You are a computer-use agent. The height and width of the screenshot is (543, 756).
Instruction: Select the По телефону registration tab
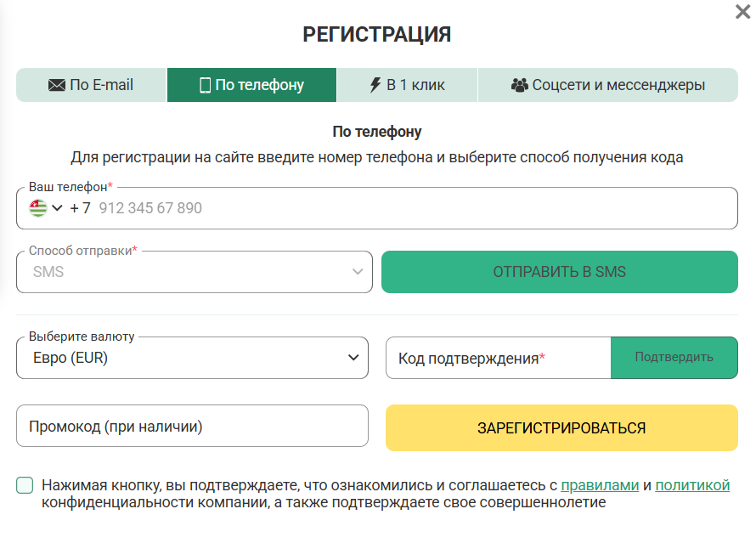tap(251, 85)
